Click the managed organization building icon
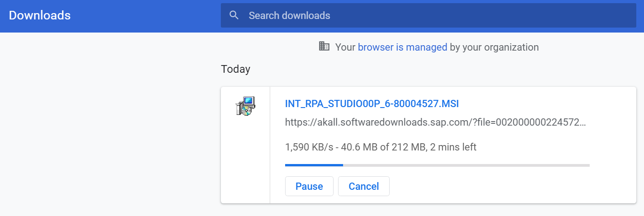The width and height of the screenshot is (644, 216). click(x=324, y=46)
